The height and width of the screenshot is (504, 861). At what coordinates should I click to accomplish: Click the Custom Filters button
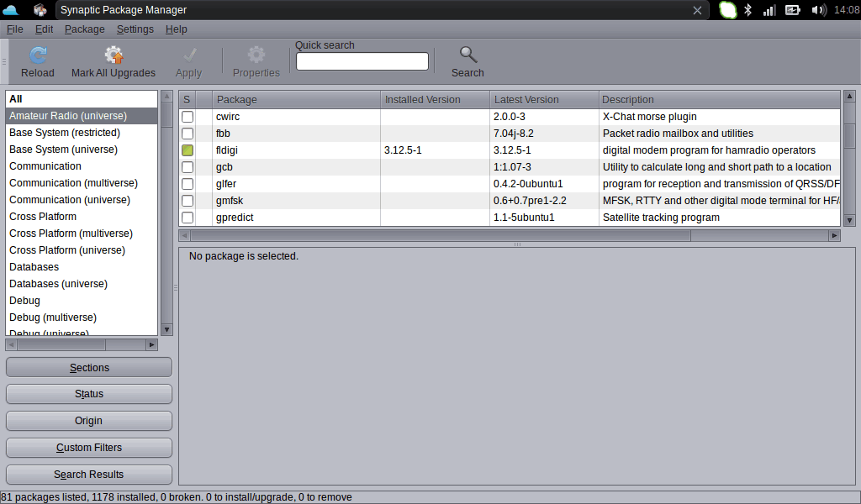(x=89, y=448)
